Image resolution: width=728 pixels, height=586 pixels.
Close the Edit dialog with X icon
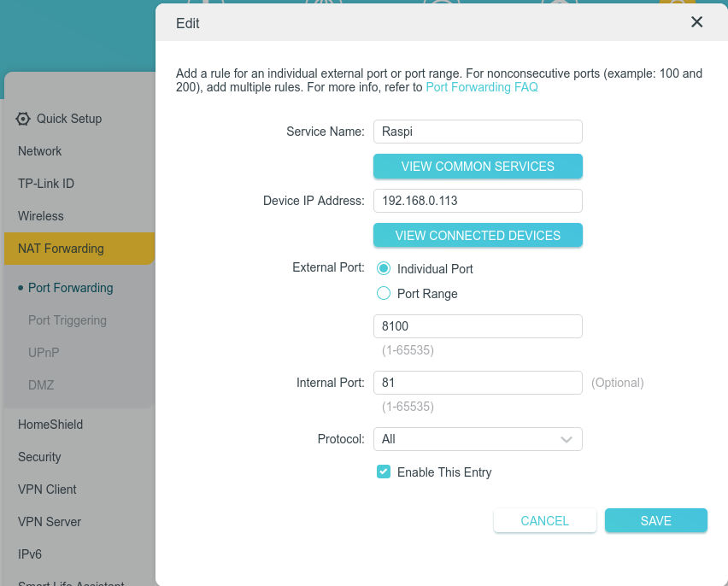[696, 23]
